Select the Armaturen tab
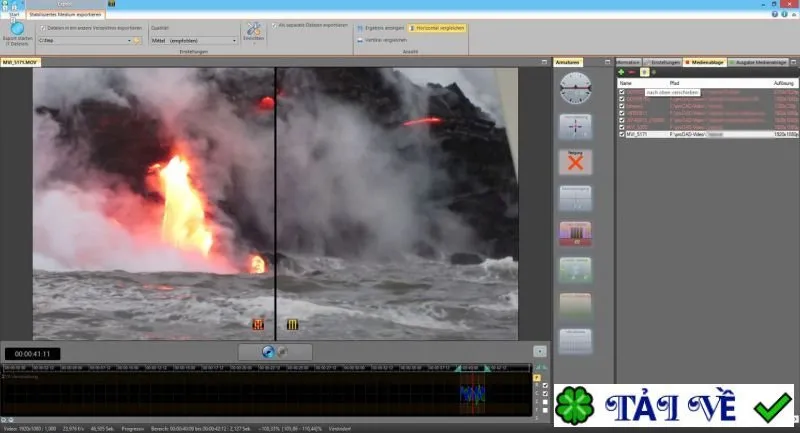 coord(568,62)
